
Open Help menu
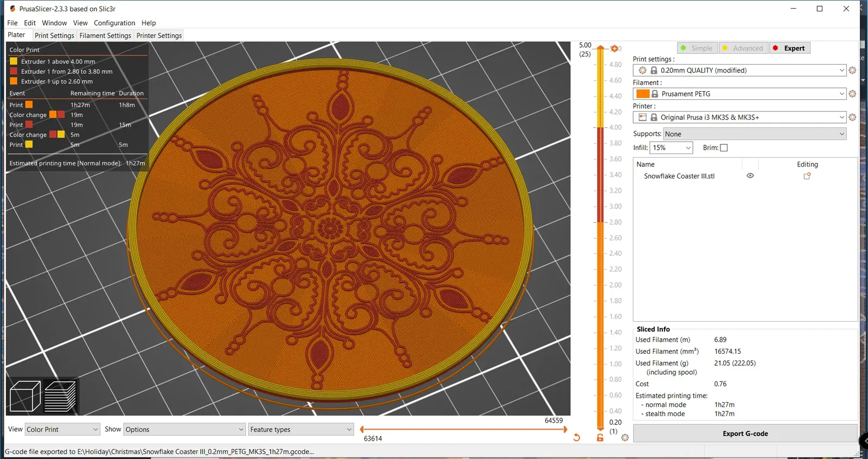click(x=149, y=23)
